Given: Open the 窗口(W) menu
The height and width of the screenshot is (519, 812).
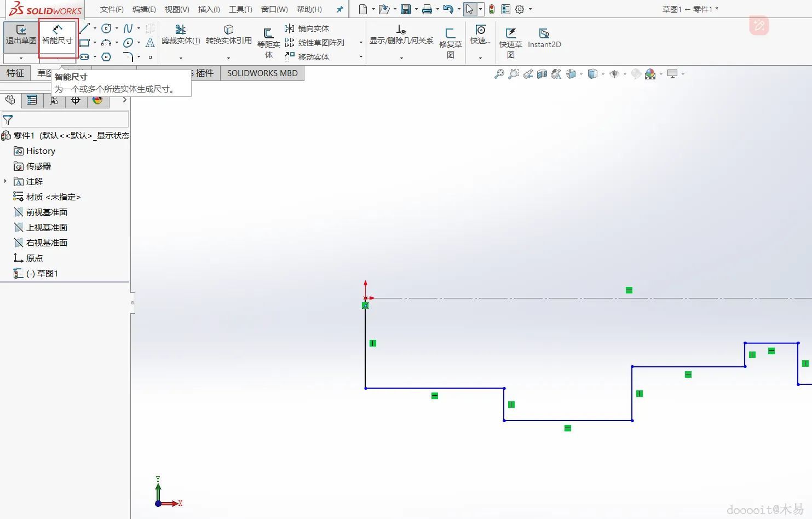Looking at the screenshot, I should [274, 9].
